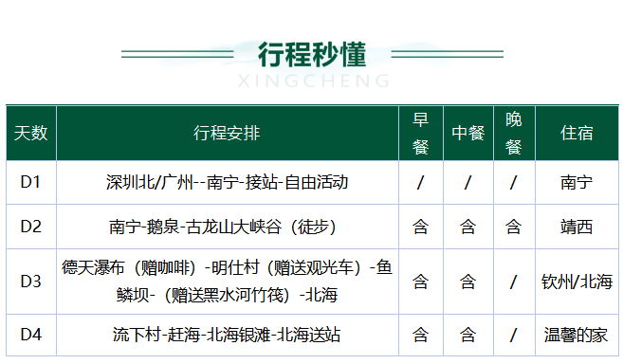Select the D4 day cell
This screenshot has width=623, height=364.
pyautogui.click(x=31, y=335)
